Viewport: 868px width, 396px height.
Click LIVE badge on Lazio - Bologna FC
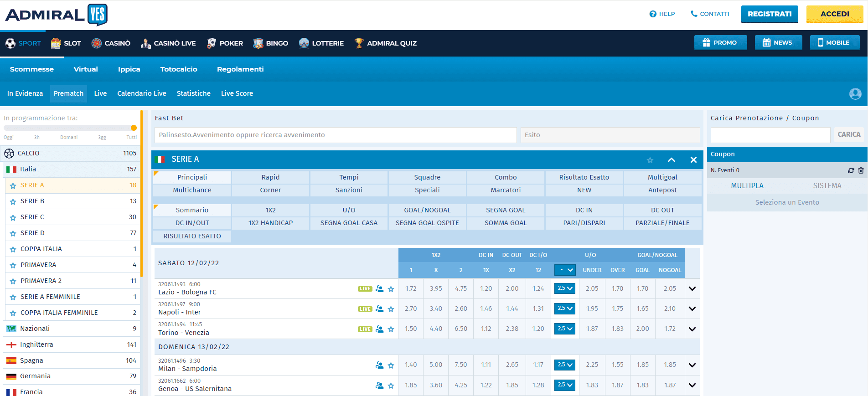365,289
